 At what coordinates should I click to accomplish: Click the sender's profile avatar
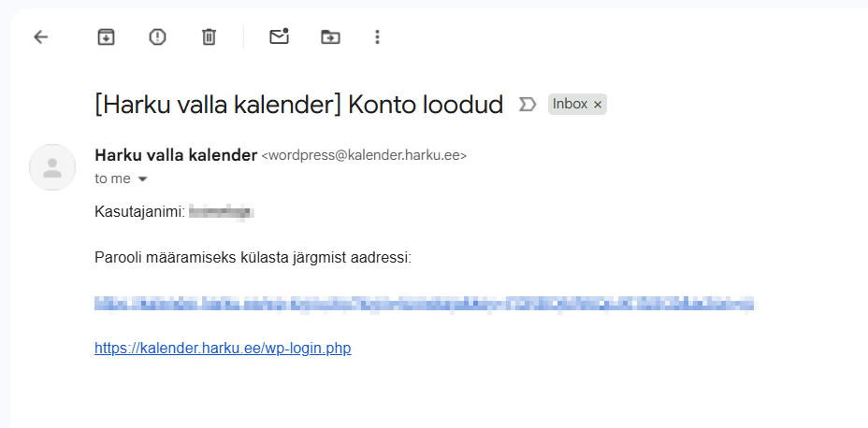[52, 167]
